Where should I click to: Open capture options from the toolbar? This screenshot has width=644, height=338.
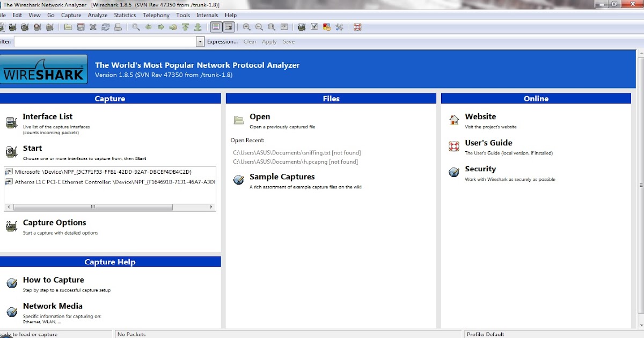coord(12,27)
